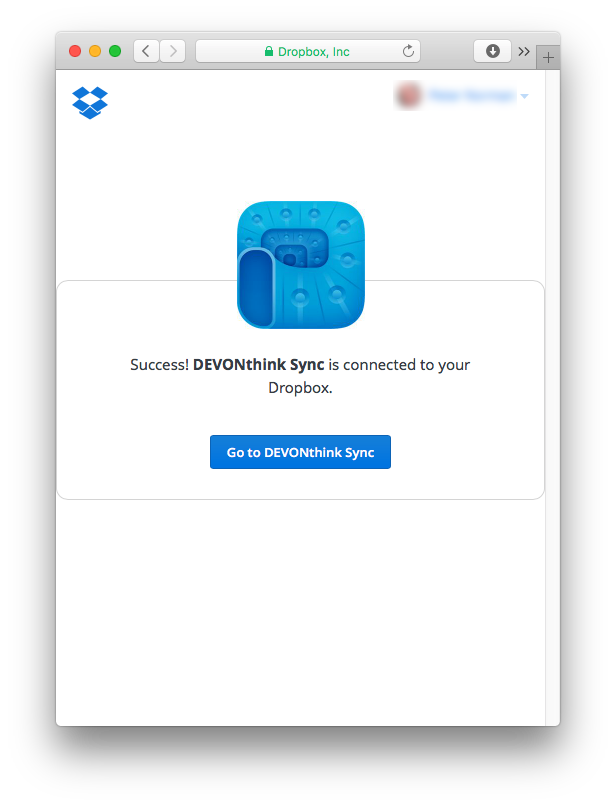The height and width of the screenshot is (806, 616).
Task: Click the vertical scrollbar track
Action: click(552, 397)
